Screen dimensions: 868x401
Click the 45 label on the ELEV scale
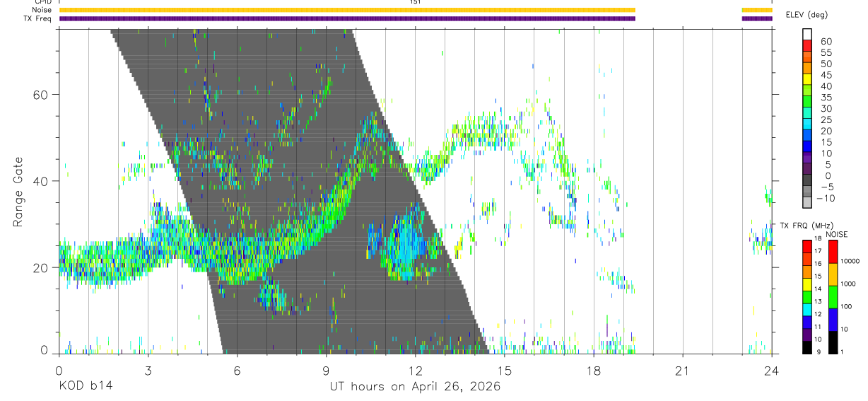pyautogui.click(x=826, y=75)
